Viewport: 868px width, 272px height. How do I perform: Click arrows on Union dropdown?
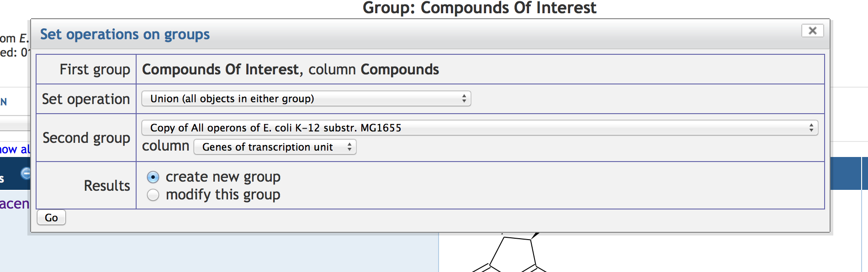point(464,99)
